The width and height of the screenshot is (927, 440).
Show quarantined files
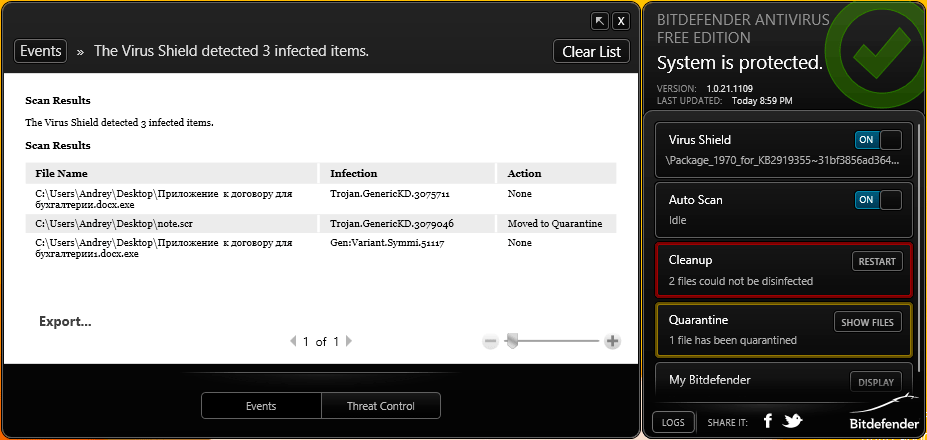pyautogui.click(x=868, y=322)
